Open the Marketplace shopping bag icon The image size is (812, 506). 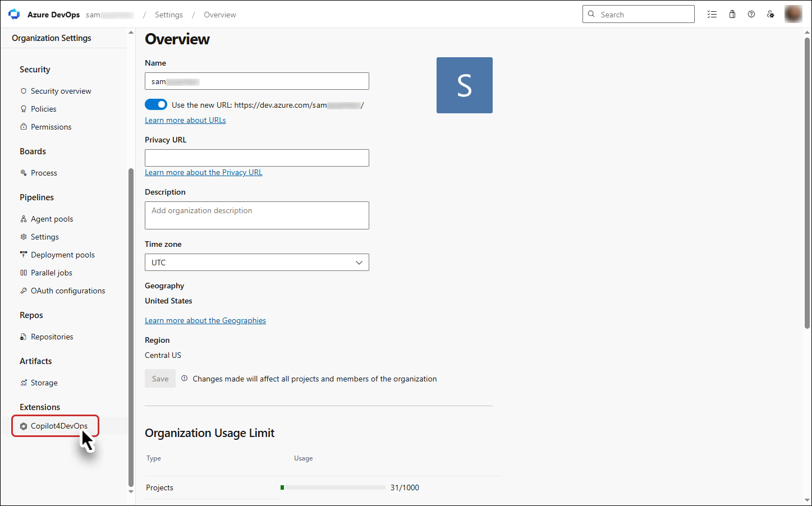732,15
